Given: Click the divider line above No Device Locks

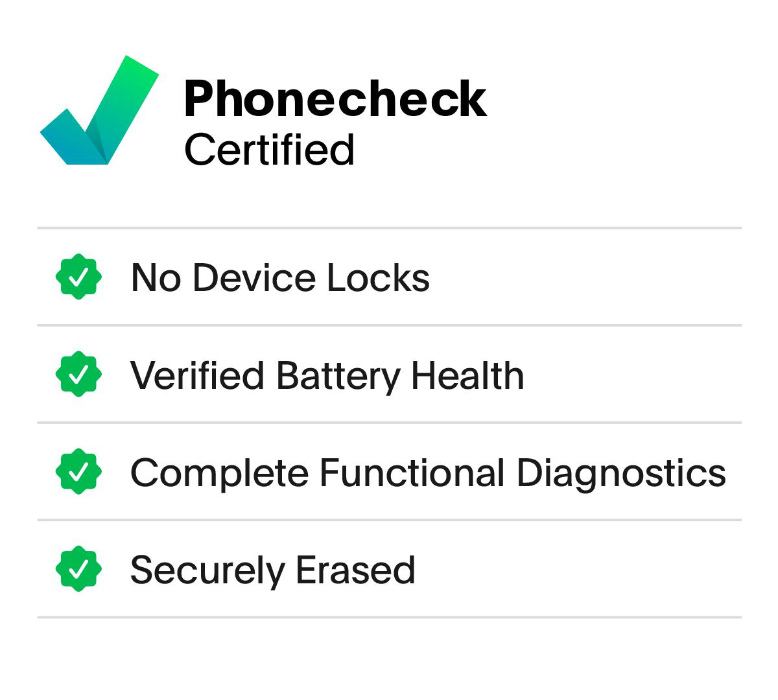Looking at the screenshot, I should pyautogui.click(x=389, y=228).
